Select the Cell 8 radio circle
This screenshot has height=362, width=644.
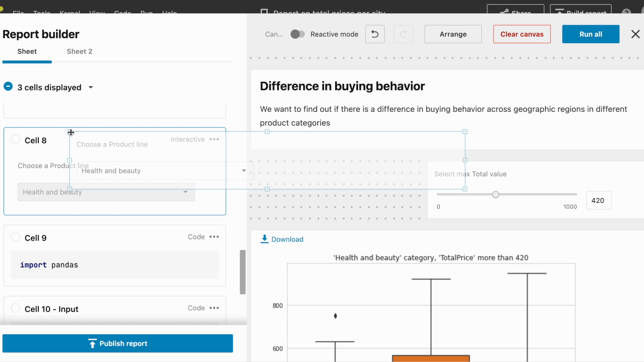15,139
